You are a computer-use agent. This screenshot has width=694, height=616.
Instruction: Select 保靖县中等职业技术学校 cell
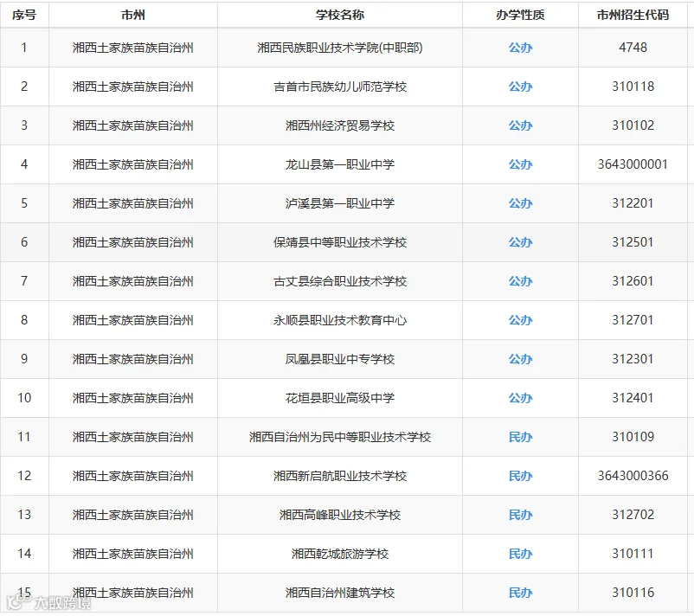click(x=340, y=242)
